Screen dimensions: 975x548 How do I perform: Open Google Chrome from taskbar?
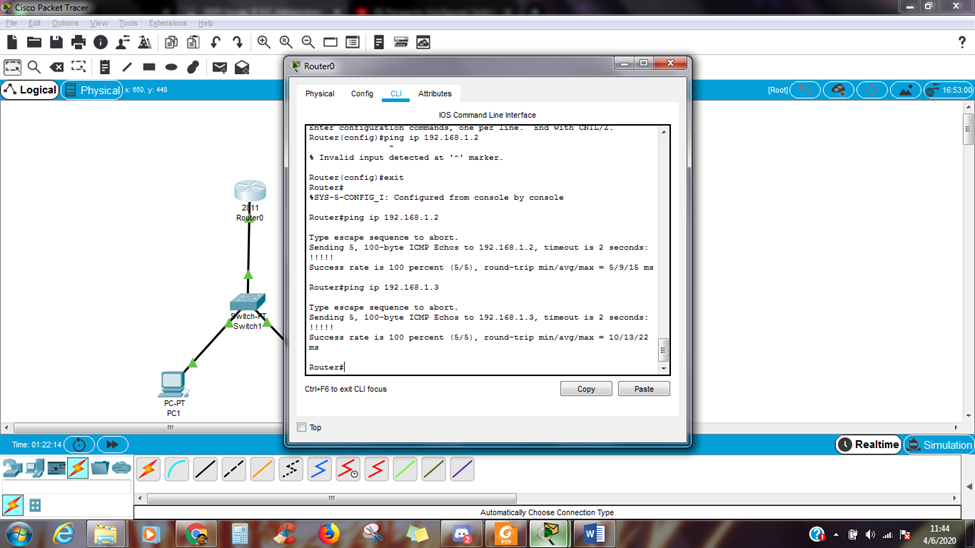coord(196,534)
